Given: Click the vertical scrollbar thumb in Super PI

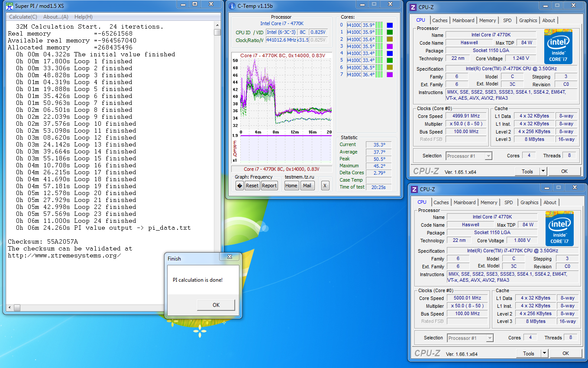Looking at the screenshot, I should point(217,32).
